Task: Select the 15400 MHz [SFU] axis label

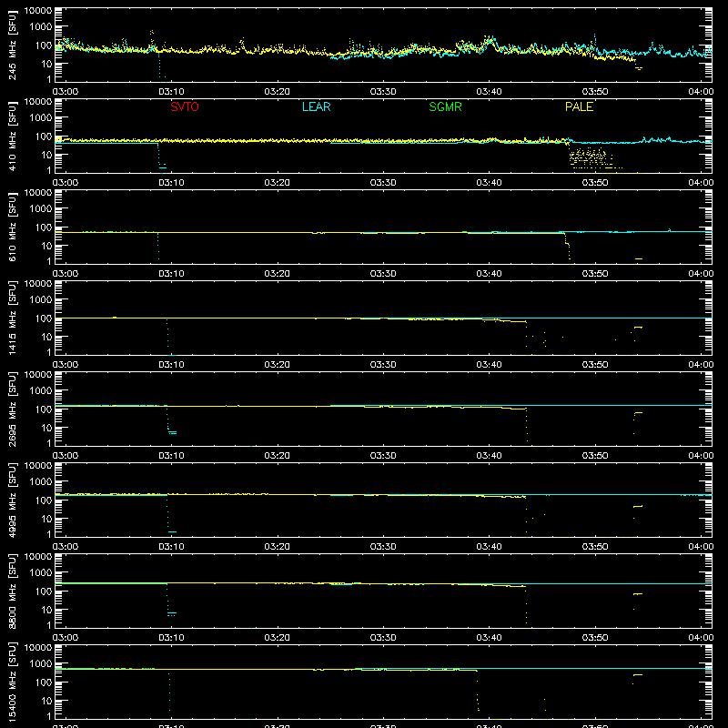Action: tap(13, 682)
